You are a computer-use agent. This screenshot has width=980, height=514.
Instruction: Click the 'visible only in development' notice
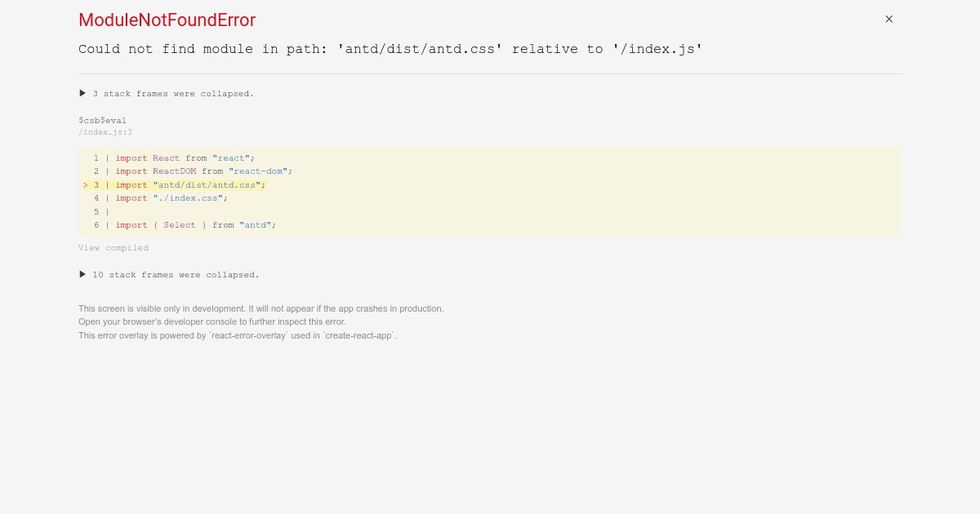[x=261, y=308]
